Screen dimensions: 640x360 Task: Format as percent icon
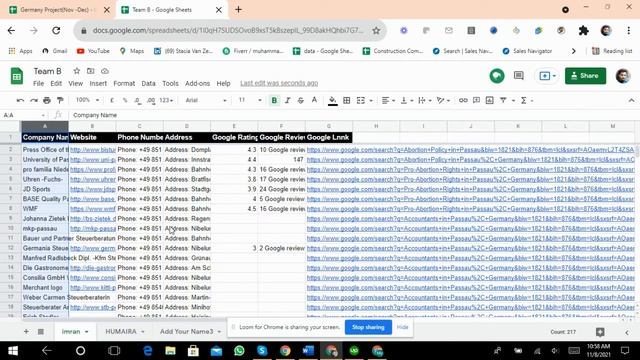click(x=125, y=100)
